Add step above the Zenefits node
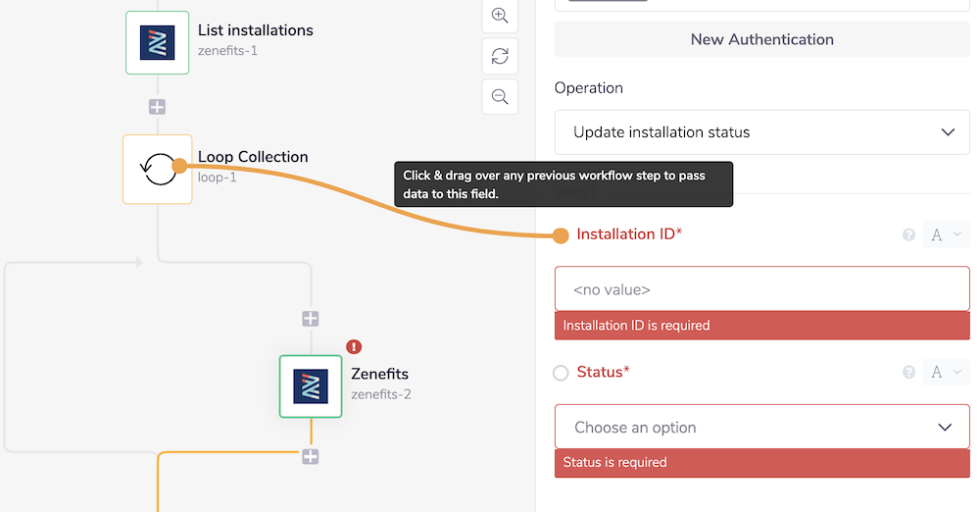Viewport: 980px width, 512px height. (311, 319)
